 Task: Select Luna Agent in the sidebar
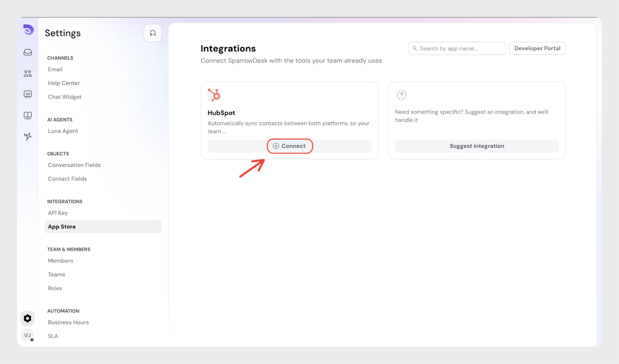pyautogui.click(x=63, y=131)
